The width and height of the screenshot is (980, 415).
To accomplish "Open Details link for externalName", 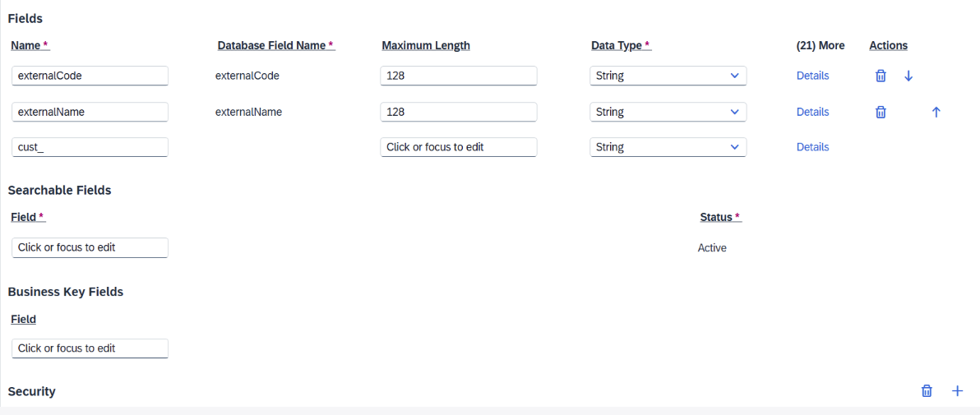I will click(x=812, y=112).
